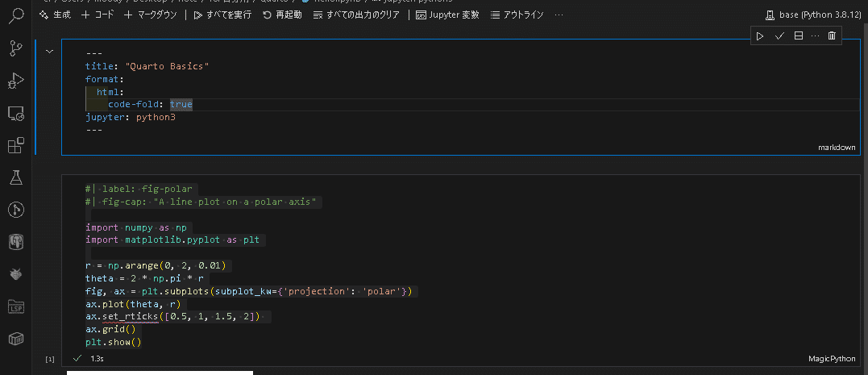The image size is (868, 375).
Task: Add a new コード cell
Action: [98, 15]
